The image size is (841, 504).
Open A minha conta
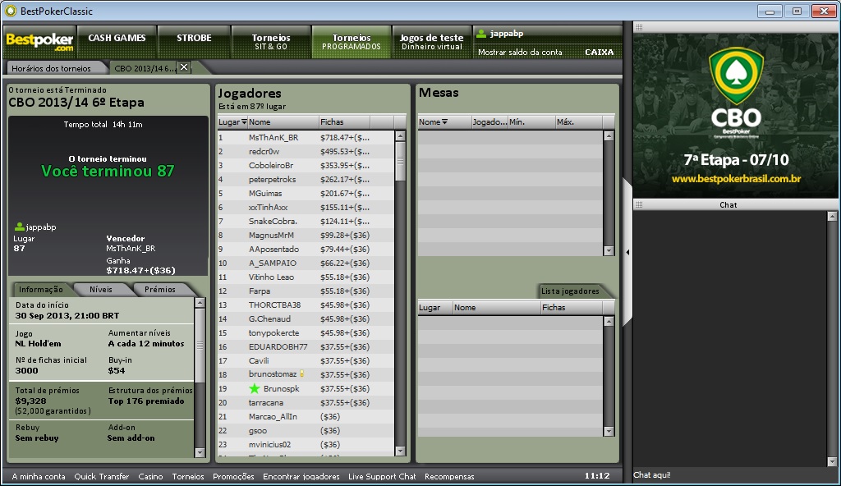tap(39, 476)
